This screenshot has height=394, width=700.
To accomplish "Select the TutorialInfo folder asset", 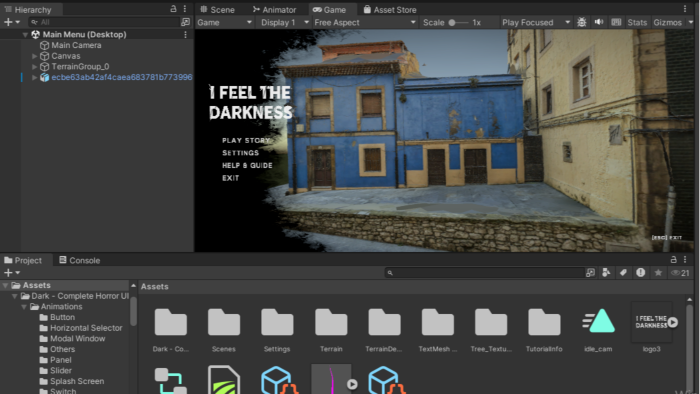I will pyautogui.click(x=544, y=330).
